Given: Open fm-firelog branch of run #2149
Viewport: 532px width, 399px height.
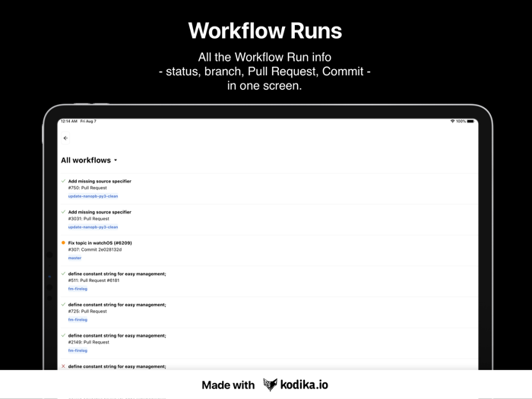Looking at the screenshot, I should [x=78, y=350].
